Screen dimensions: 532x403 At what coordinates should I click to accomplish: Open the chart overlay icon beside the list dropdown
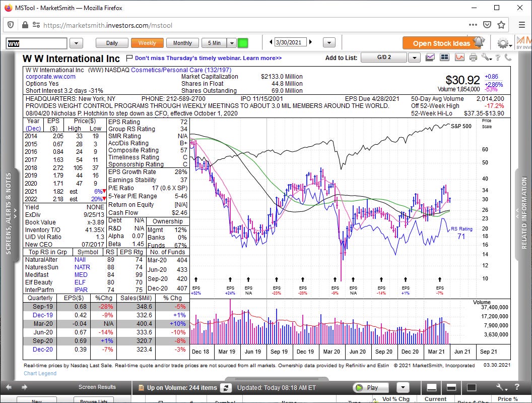click(x=430, y=57)
